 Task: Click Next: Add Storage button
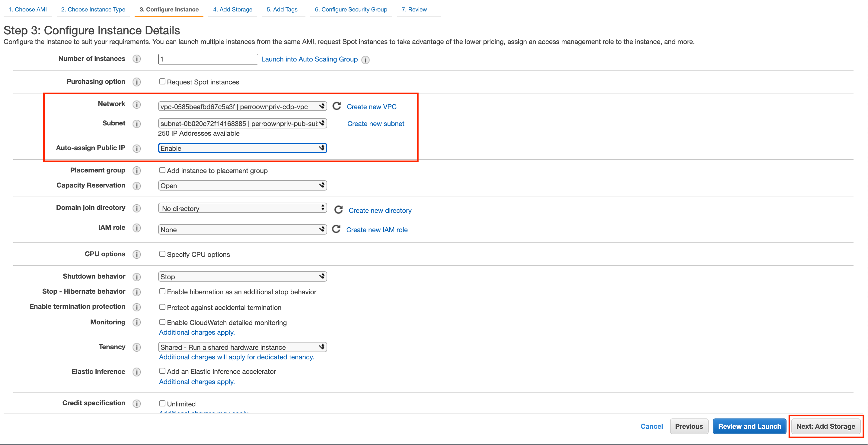(825, 426)
